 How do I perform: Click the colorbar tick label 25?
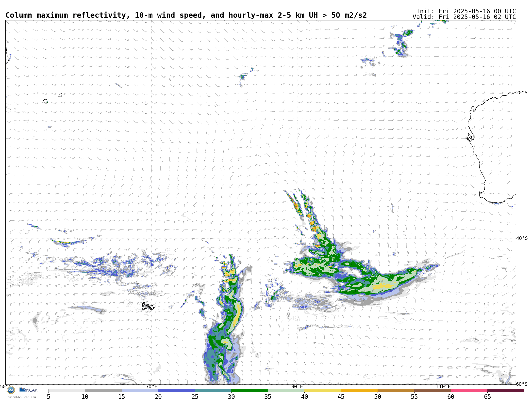point(195,397)
